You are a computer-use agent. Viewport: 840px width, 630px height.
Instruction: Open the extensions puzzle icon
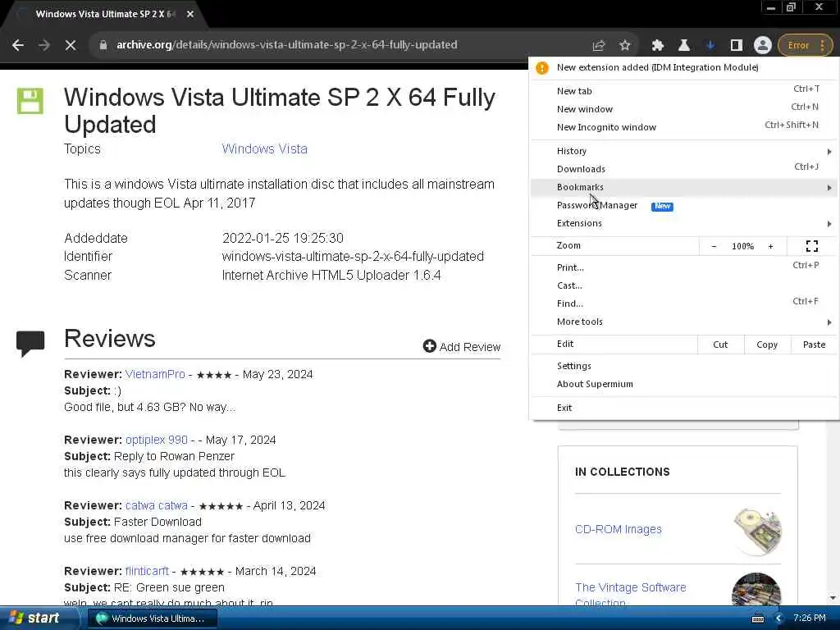pos(657,46)
